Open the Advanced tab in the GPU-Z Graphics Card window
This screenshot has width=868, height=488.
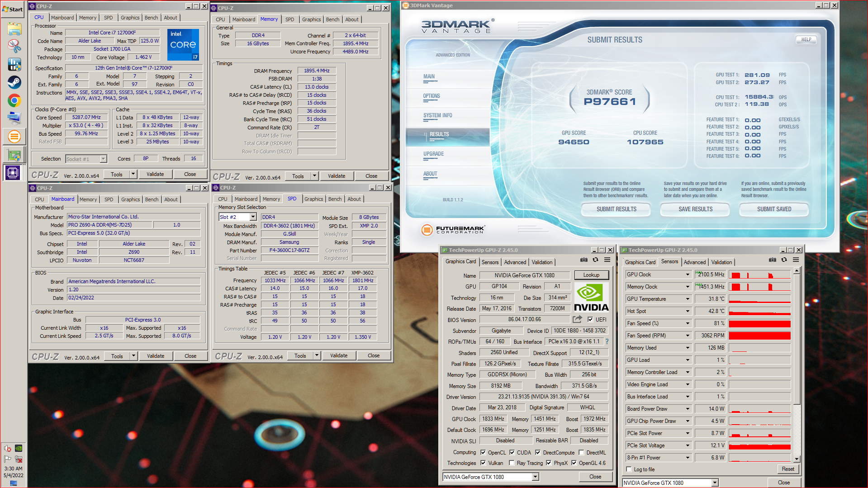click(x=515, y=262)
